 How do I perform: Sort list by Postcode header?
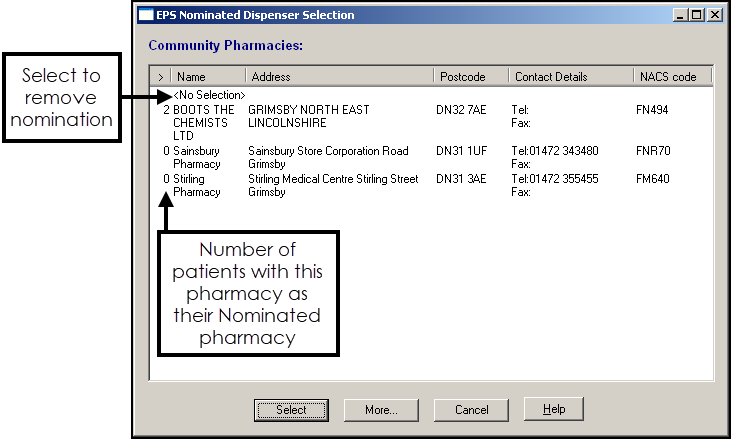coord(471,77)
